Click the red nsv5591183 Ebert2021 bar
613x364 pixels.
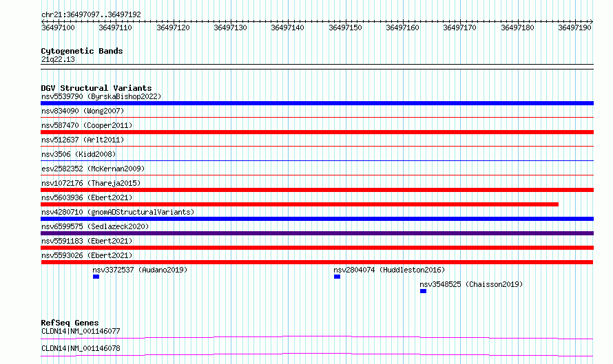tap(317, 248)
